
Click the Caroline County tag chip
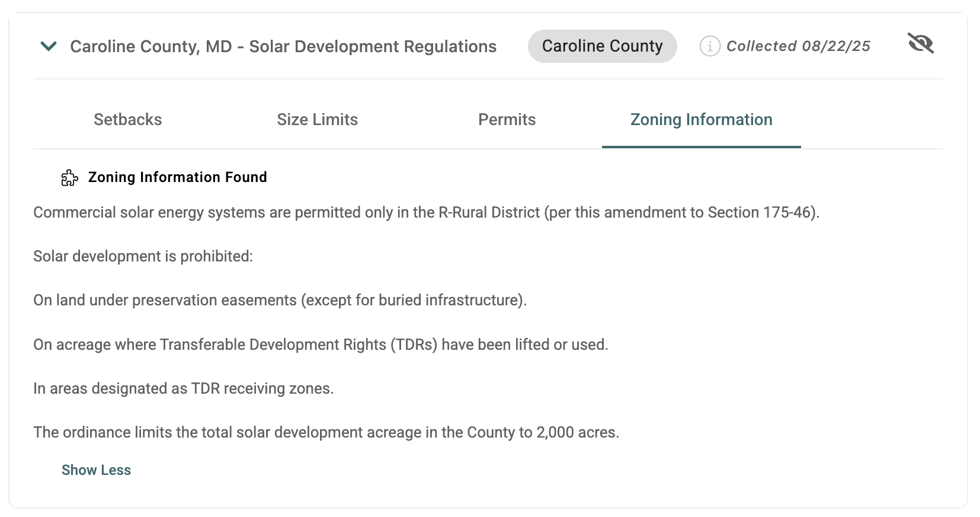click(602, 46)
